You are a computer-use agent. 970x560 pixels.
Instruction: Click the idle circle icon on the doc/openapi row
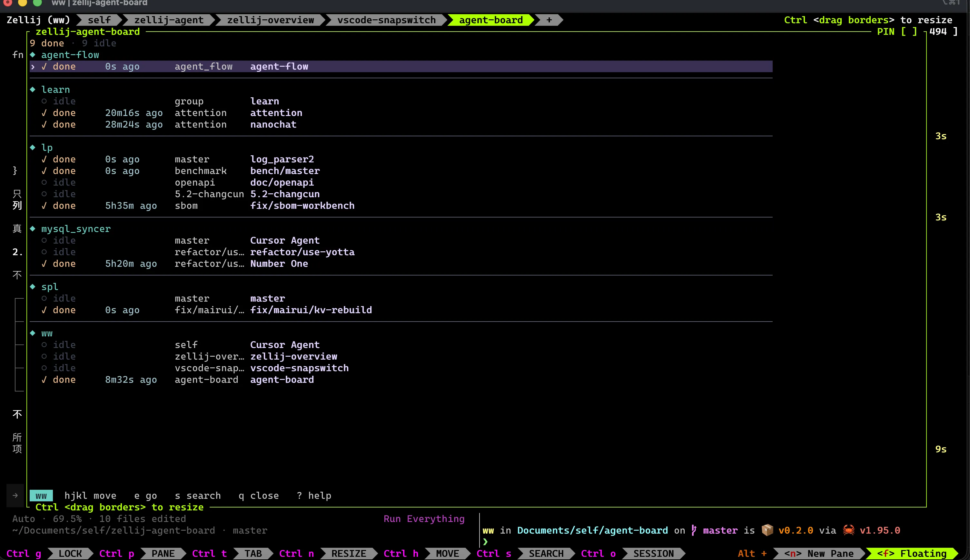coord(44,182)
